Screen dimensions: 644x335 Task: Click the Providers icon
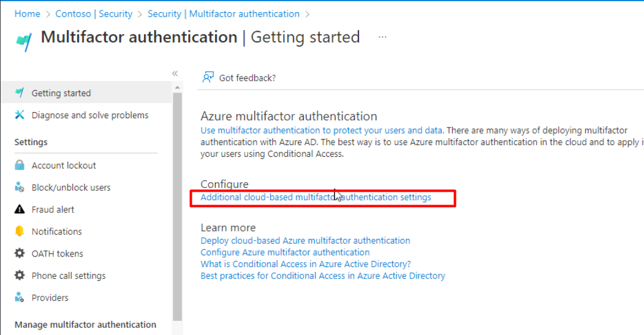point(20,297)
